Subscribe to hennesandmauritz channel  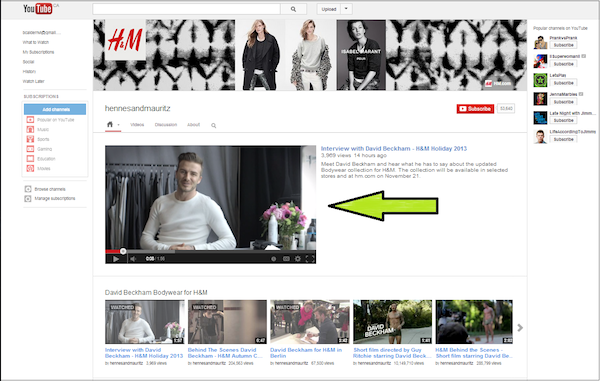click(475, 109)
